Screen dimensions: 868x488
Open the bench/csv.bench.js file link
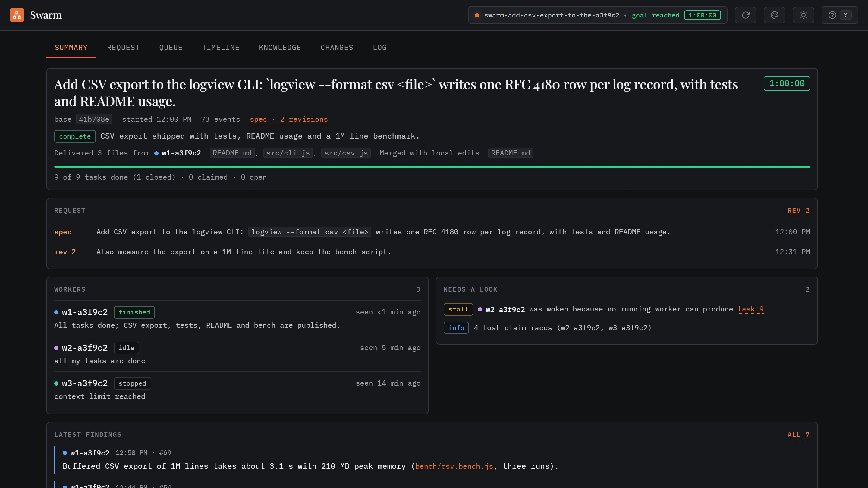(x=454, y=466)
